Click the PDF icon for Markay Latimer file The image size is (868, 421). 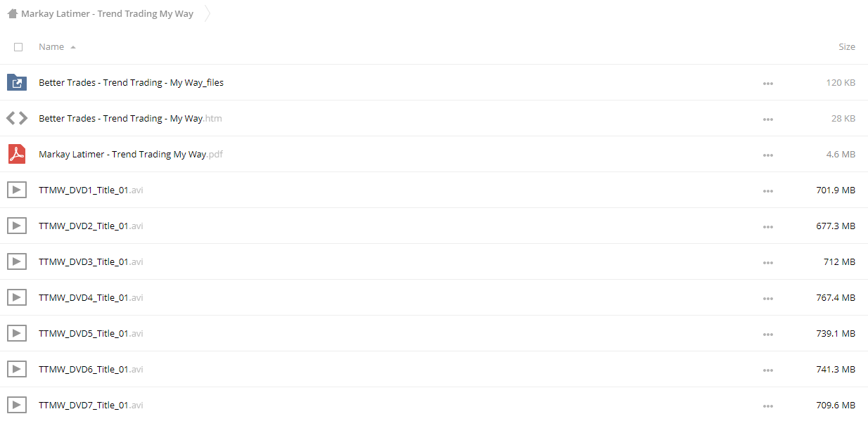17,154
